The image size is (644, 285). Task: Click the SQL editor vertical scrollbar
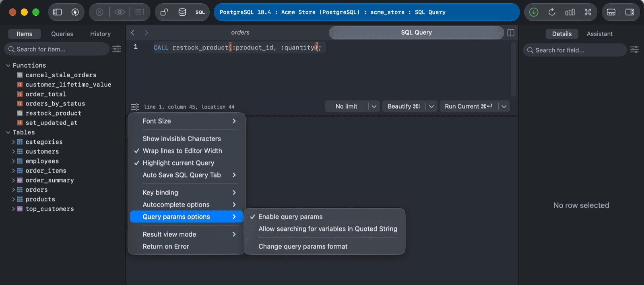coord(513,69)
